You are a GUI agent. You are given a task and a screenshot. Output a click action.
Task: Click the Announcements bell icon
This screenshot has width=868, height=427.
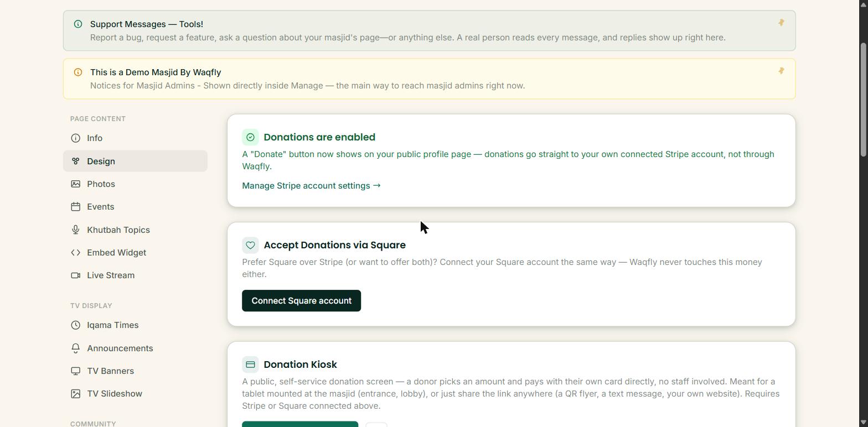tap(76, 348)
